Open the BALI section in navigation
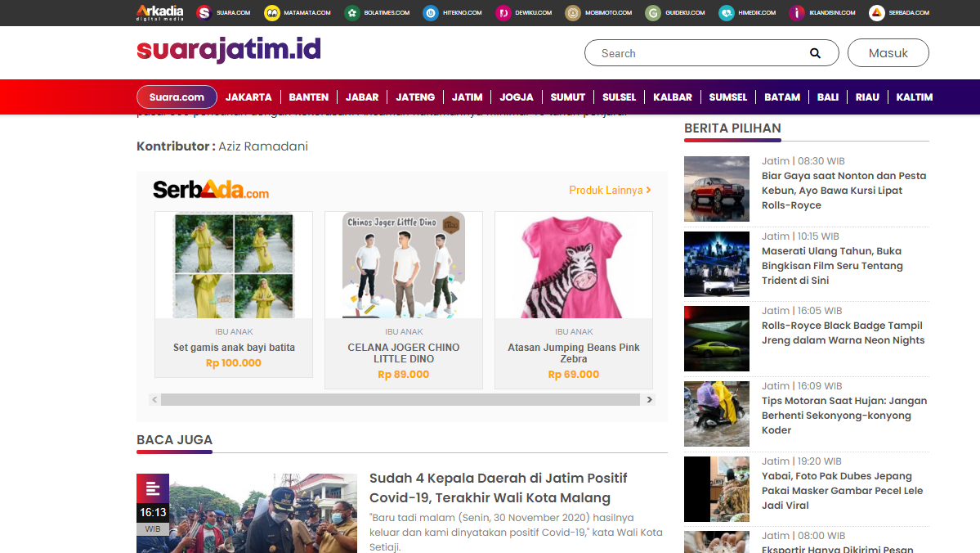The height and width of the screenshot is (553, 980). click(x=827, y=97)
